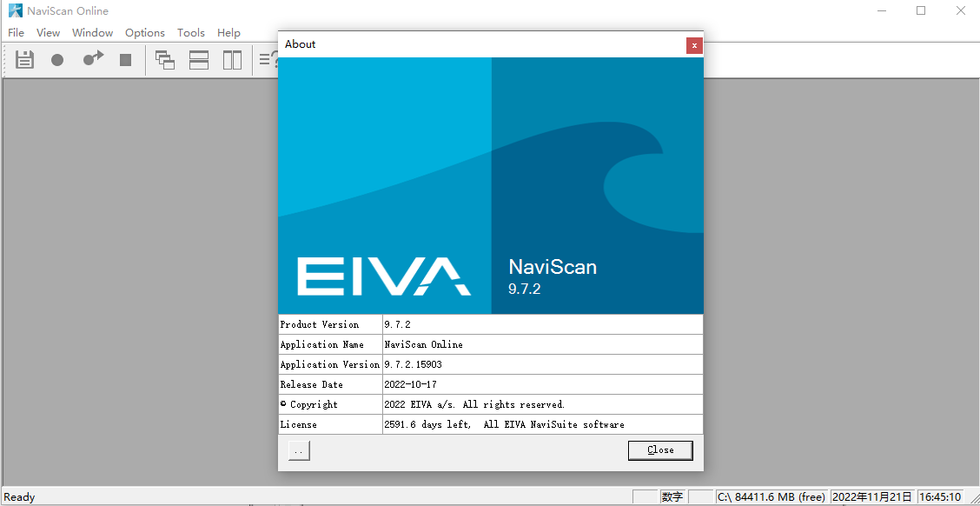Open the Window menu
The width and height of the screenshot is (980, 506).
tap(92, 32)
